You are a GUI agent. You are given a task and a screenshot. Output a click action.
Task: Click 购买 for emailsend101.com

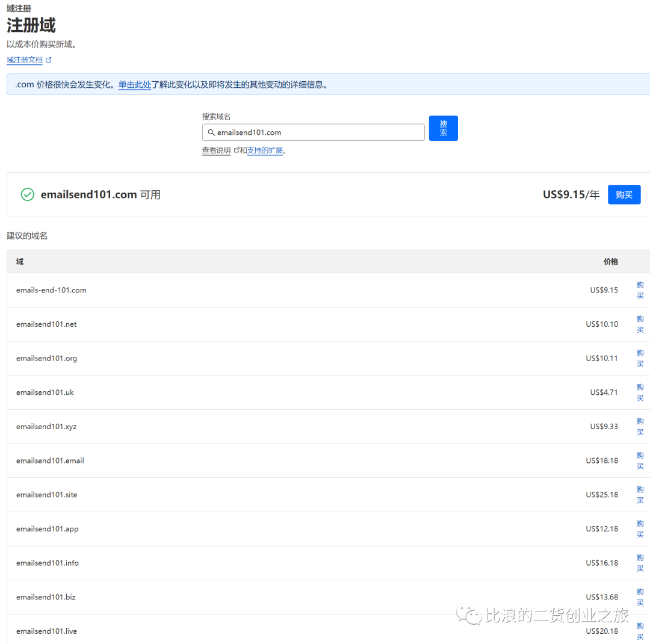[x=624, y=194]
